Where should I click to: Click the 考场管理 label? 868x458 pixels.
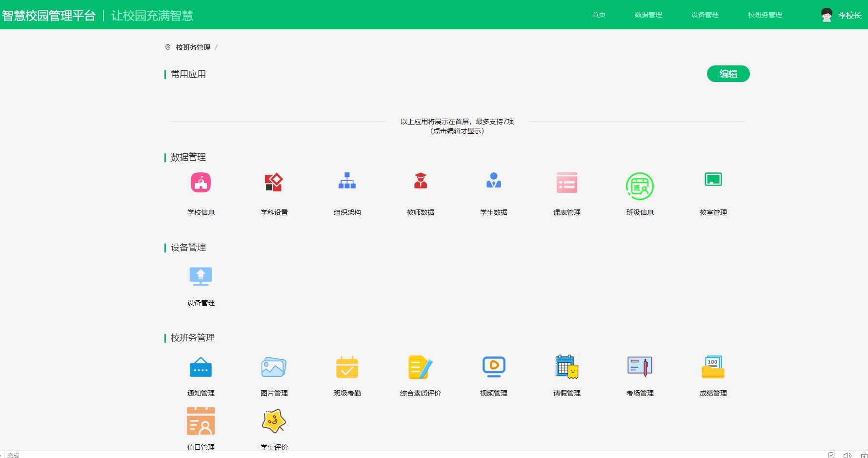click(640, 393)
